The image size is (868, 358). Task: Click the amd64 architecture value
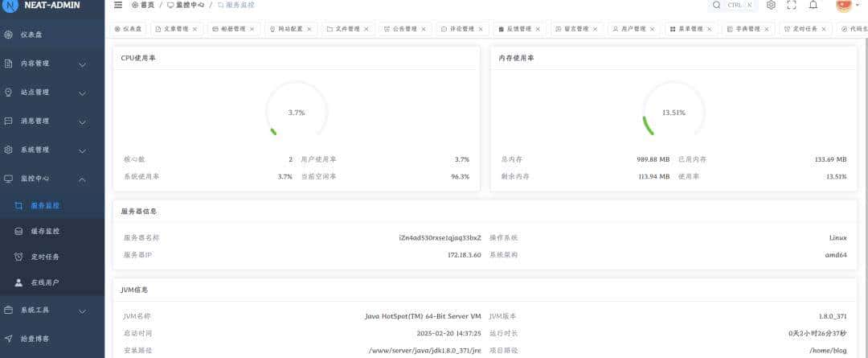tap(836, 256)
